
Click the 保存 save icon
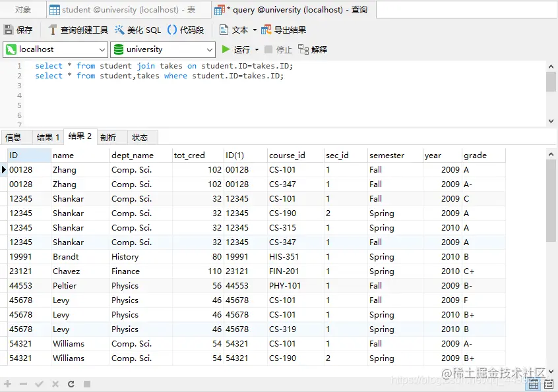9,30
